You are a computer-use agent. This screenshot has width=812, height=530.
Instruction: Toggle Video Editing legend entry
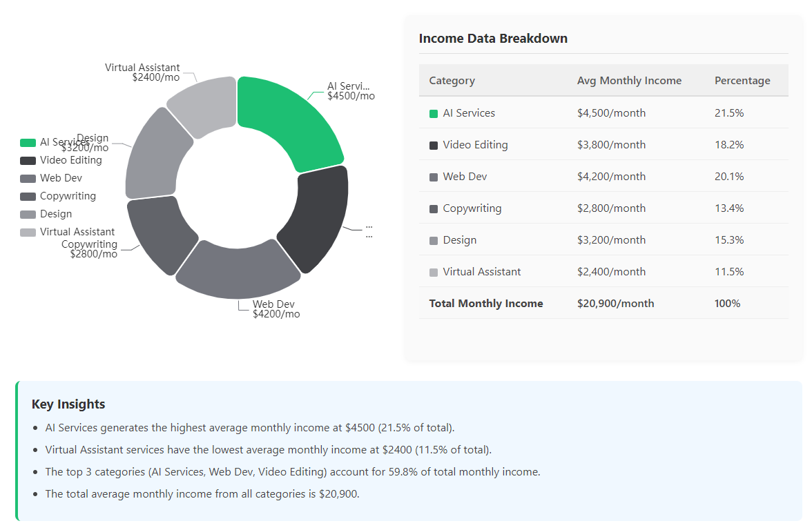coord(61,160)
